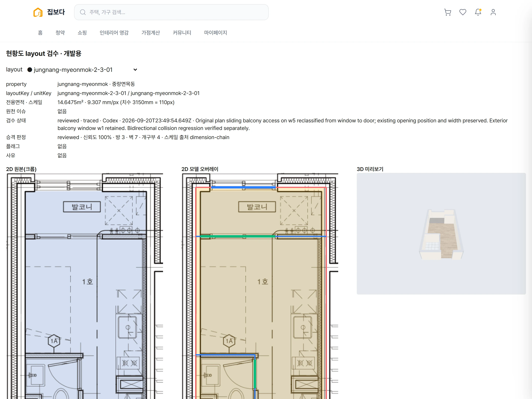Open the shopping cart

(x=448, y=12)
